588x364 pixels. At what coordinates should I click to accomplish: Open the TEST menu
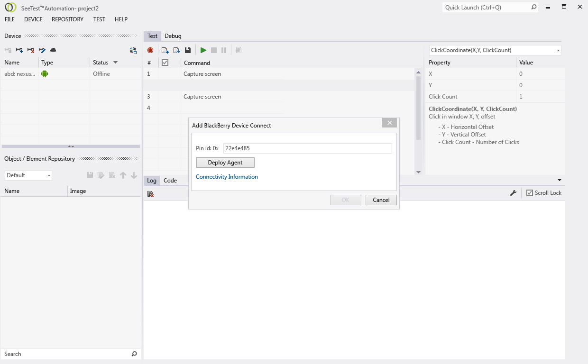coord(99,19)
